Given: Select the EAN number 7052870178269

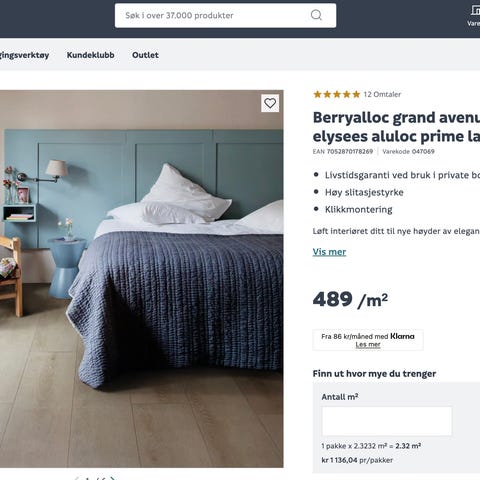Looking at the screenshot, I should 350,151.
